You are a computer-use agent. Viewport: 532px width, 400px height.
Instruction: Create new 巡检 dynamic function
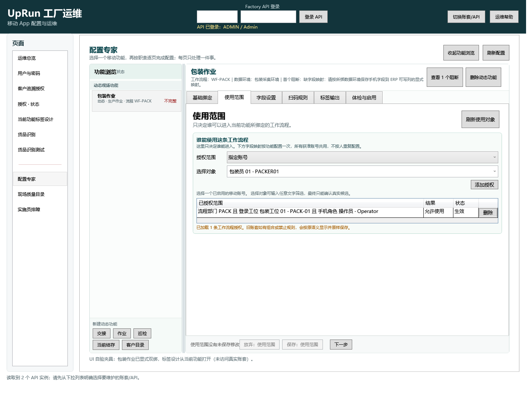point(142,334)
